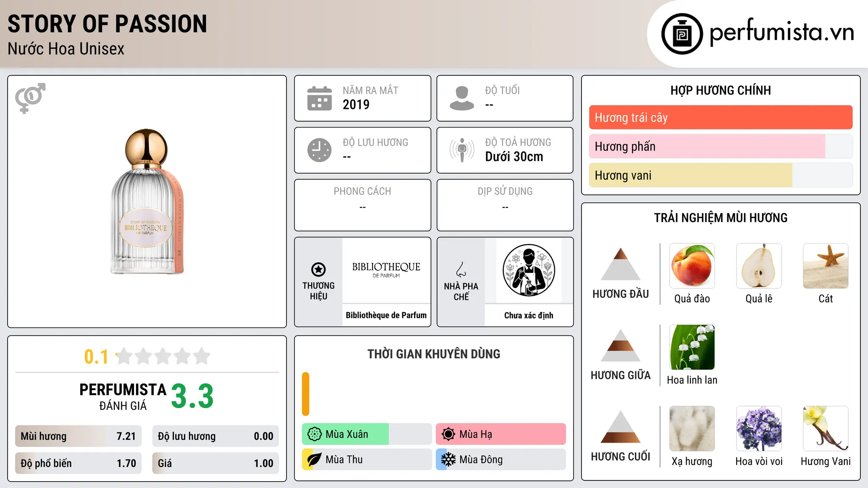Click the Hương cuối pyramid icon
Viewport: 868px width, 488px height.
click(x=620, y=427)
